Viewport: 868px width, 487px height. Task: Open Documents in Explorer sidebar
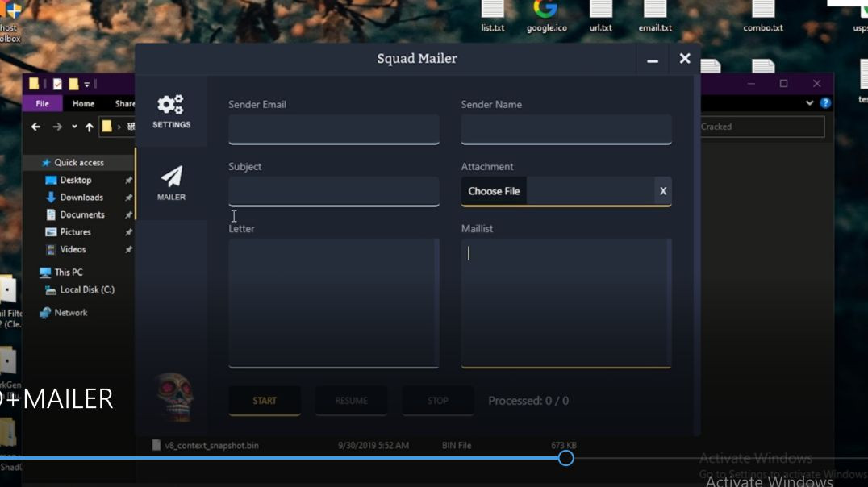[x=82, y=214]
